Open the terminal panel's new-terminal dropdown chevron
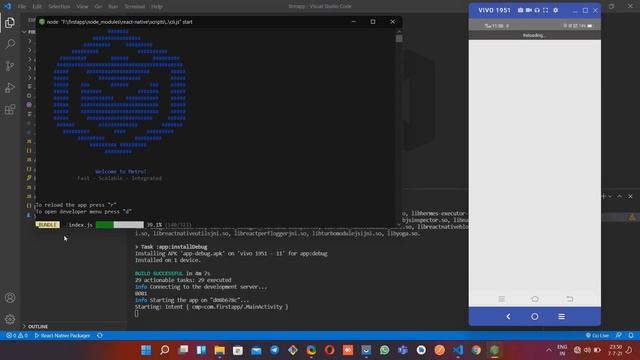Image resolution: width=640 pixels, height=360 pixels. coord(611,196)
